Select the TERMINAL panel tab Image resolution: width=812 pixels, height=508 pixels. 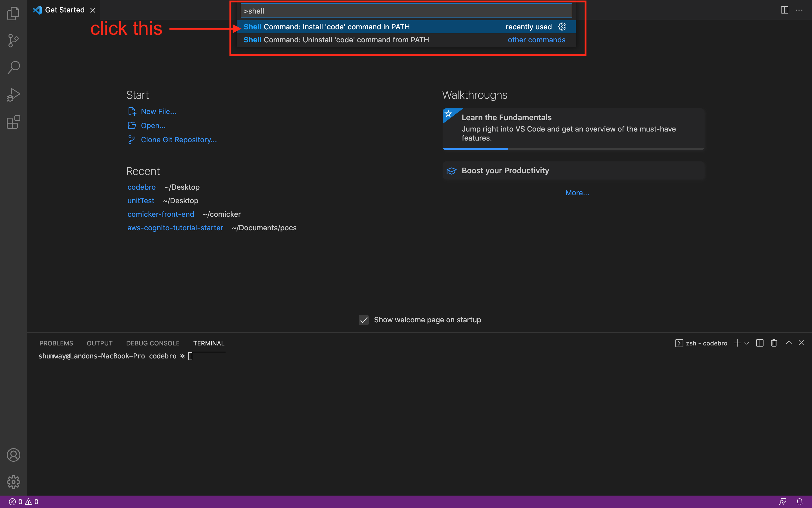[x=209, y=343]
